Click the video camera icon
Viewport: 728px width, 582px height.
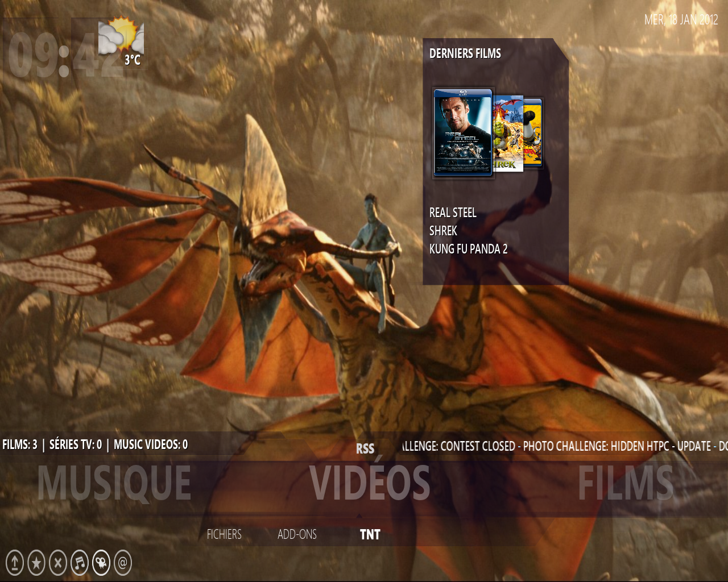(101, 563)
